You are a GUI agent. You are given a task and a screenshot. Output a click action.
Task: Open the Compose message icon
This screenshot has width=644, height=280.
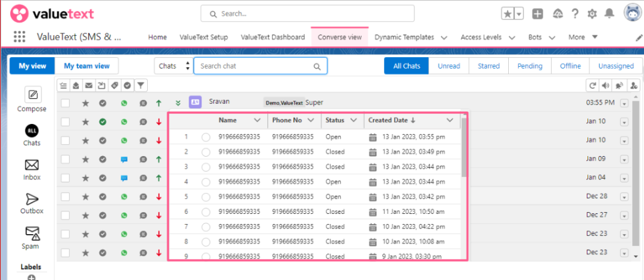tap(32, 96)
